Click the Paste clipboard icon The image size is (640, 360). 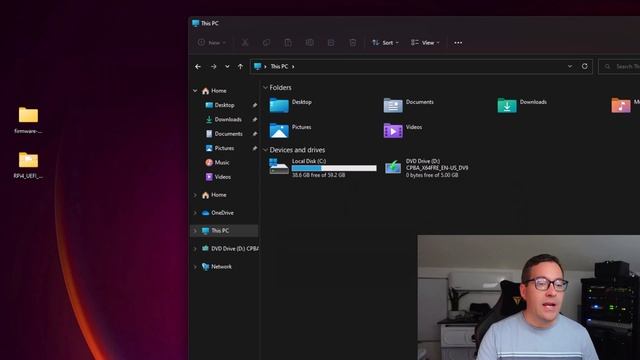pos(288,42)
